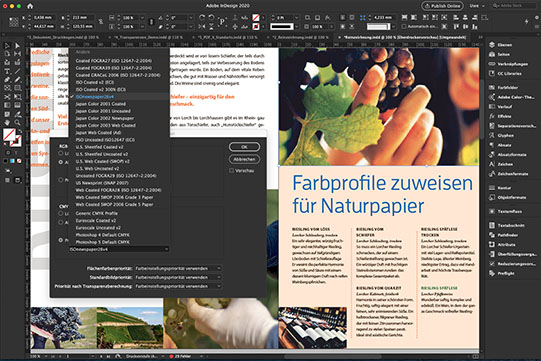Screen dimensions: 541x361
Task: Click the fill swatch in control bar
Action: (x=256, y=17)
